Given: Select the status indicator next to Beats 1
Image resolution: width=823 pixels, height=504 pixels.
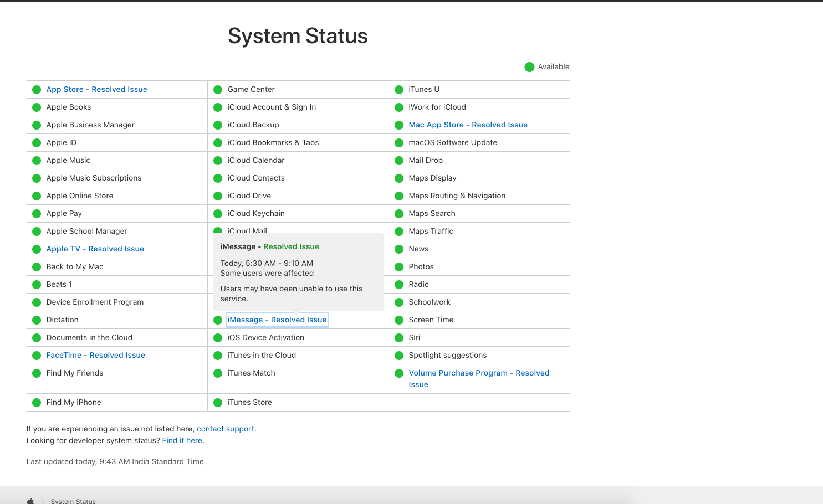Looking at the screenshot, I should [x=37, y=285].
